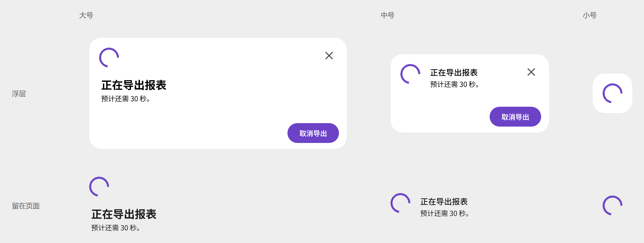Click the spinner in the small floating tile
Screen dimensions: 644x243
coord(612,93)
